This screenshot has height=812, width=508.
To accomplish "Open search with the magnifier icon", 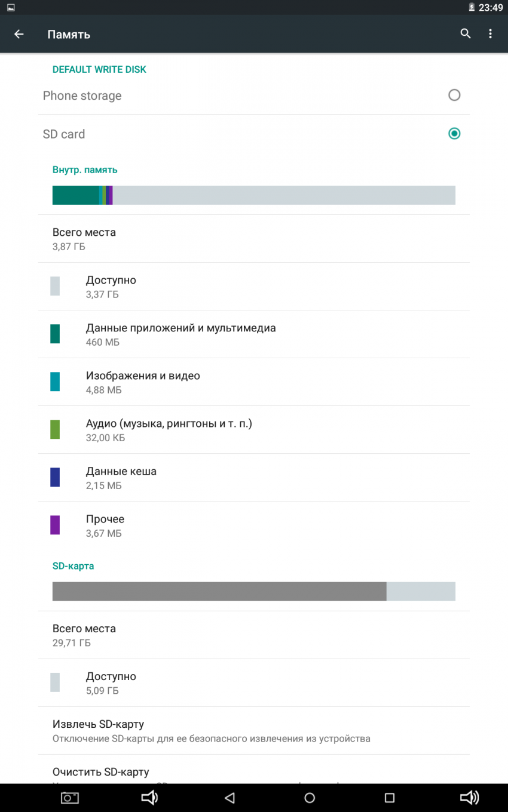I will tap(466, 34).
